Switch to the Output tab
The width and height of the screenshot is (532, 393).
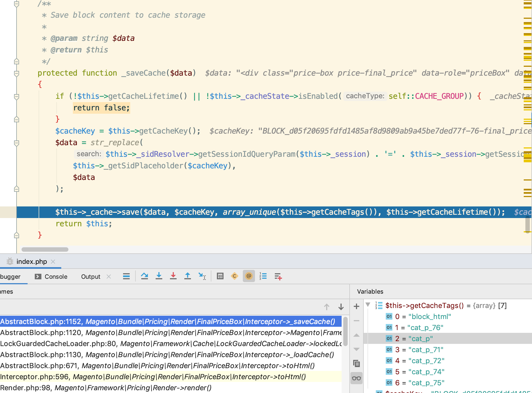coord(91,277)
